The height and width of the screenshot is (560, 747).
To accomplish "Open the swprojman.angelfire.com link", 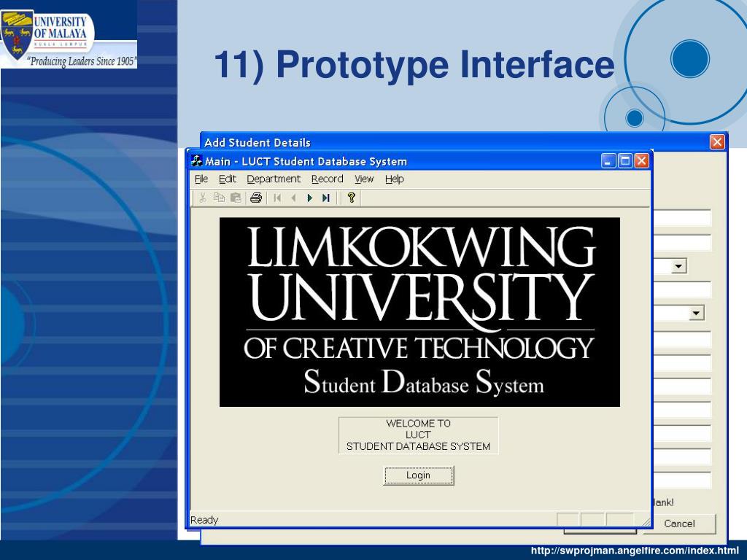I will pos(635,551).
